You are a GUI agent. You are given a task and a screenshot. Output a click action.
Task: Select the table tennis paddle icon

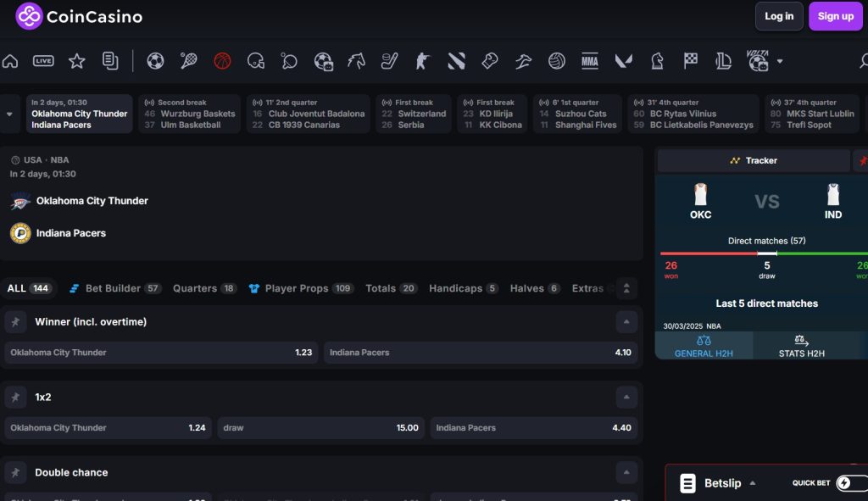pyautogui.click(x=289, y=61)
